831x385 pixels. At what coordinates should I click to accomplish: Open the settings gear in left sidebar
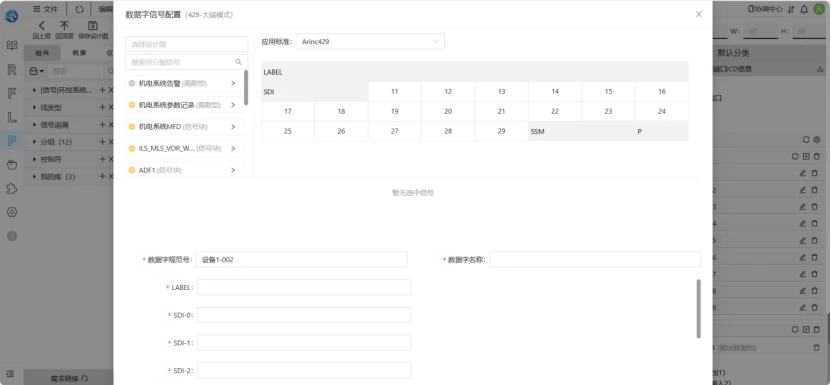12,212
